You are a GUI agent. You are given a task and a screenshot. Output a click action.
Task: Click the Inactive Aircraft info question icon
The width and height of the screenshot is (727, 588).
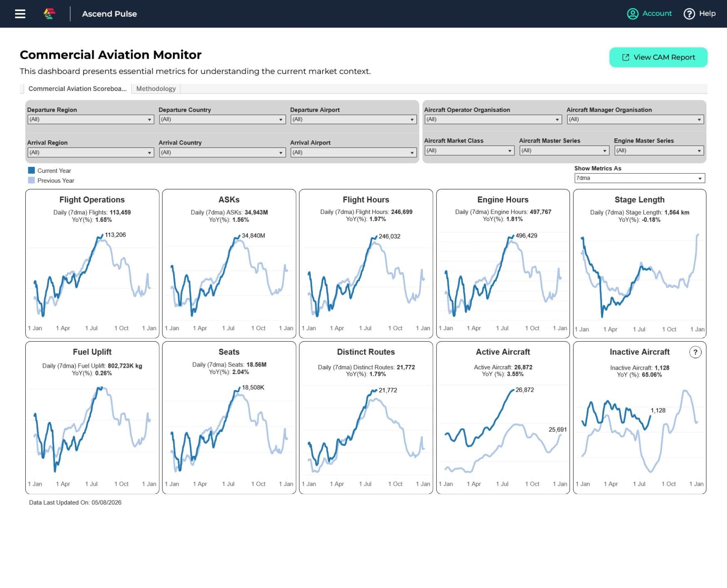pyautogui.click(x=695, y=352)
